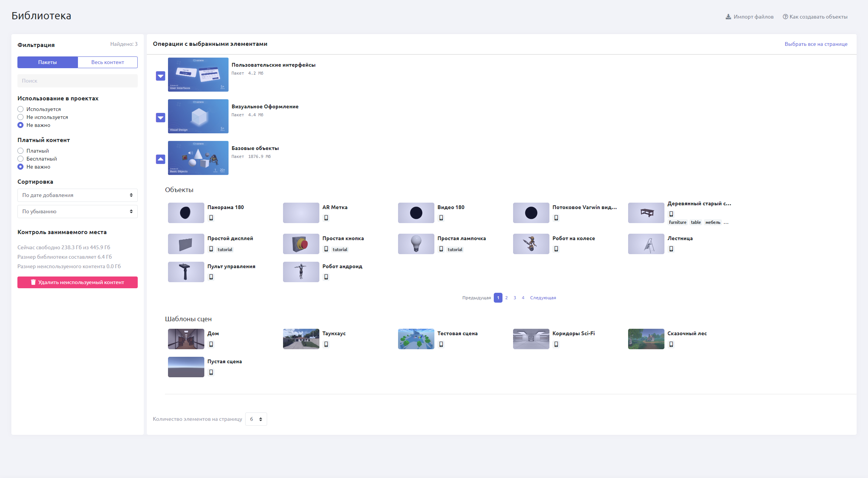This screenshot has width=868, height=478.
Task: Select the Не используется radio option
Action: [21, 117]
